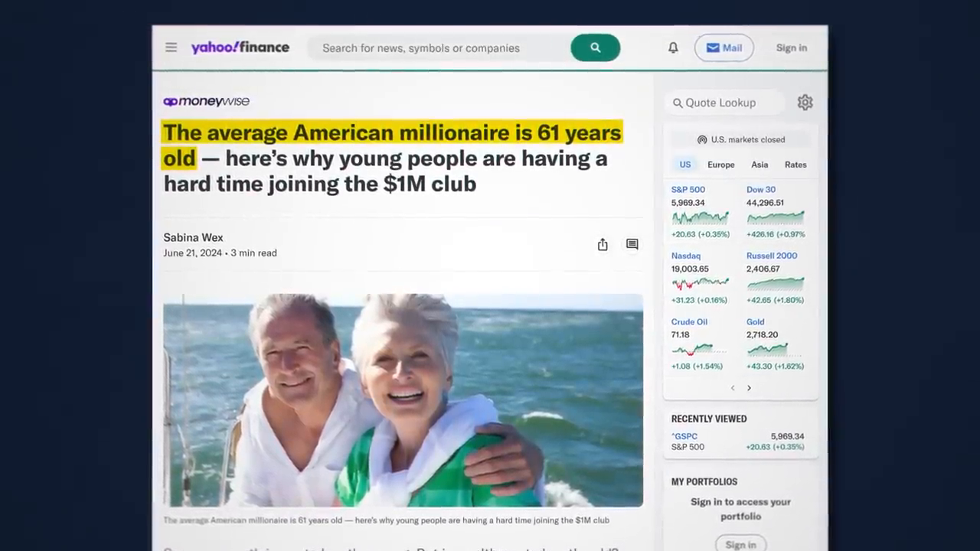Select the Rates markets tab
This screenshot has height=551, width=980.
795,165
